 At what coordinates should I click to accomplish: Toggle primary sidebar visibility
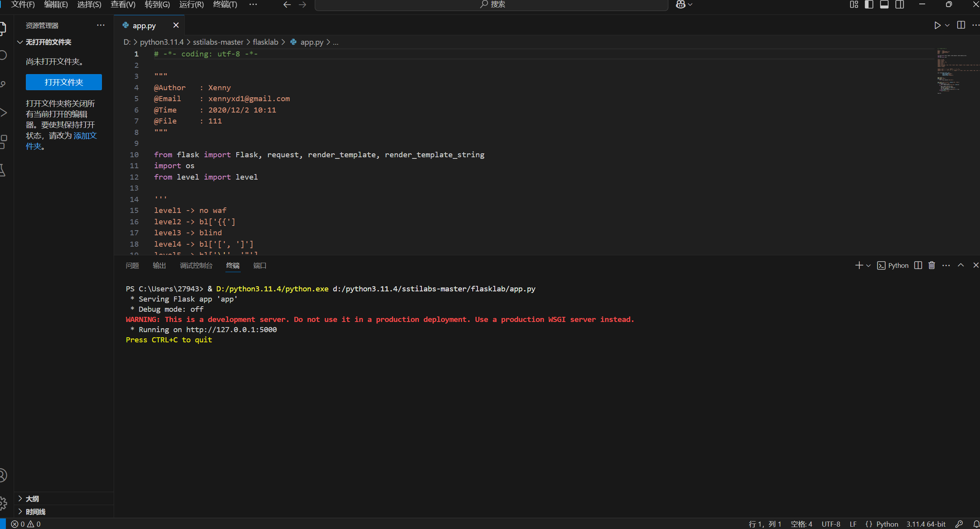click(x=869, y=4)
